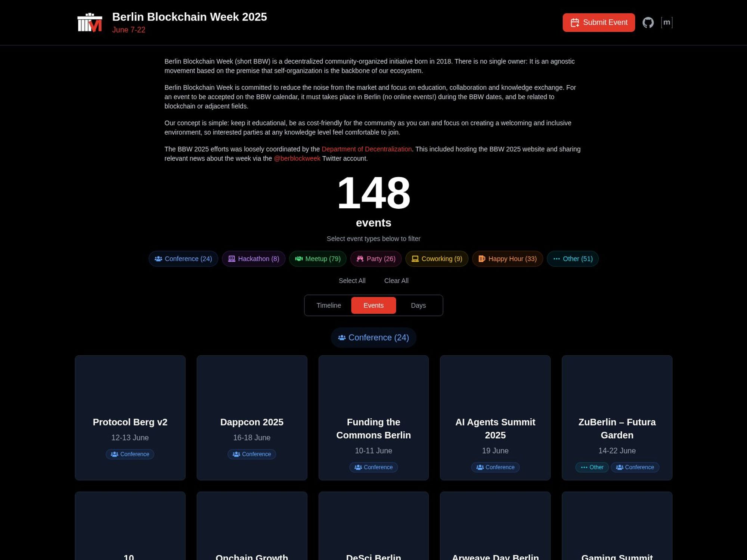Open the Matrix chat icon in header

pyautogui.click(x=667, y=22)
